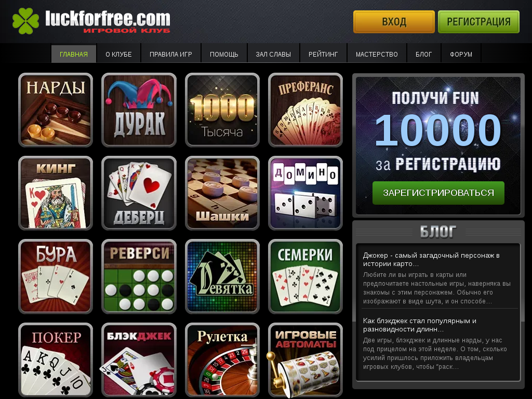Image resolution: width=532 pixels, height=399 pixels.
Task: Open the 1000 Тысяча game tile
Action: pos(222,110)
